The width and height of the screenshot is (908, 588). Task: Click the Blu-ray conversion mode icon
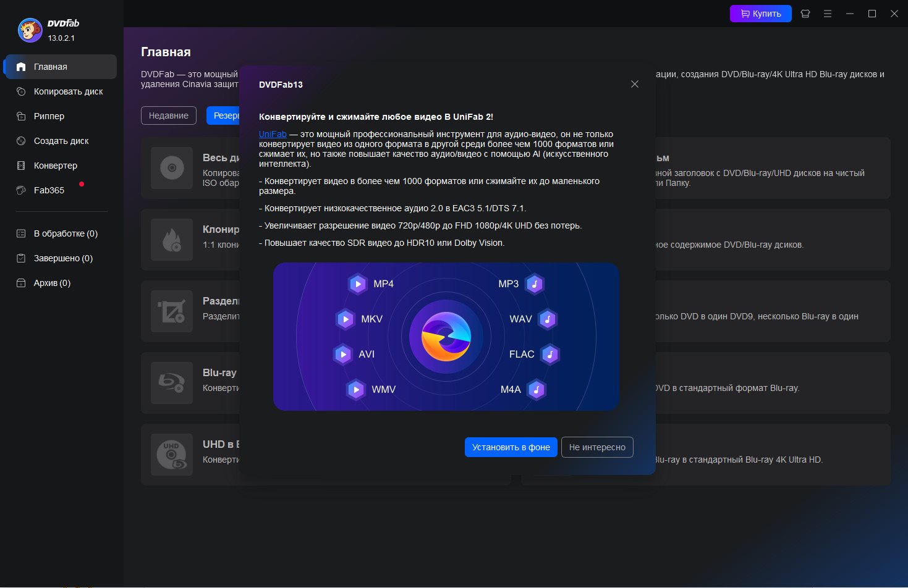click(x=172, y=383)
